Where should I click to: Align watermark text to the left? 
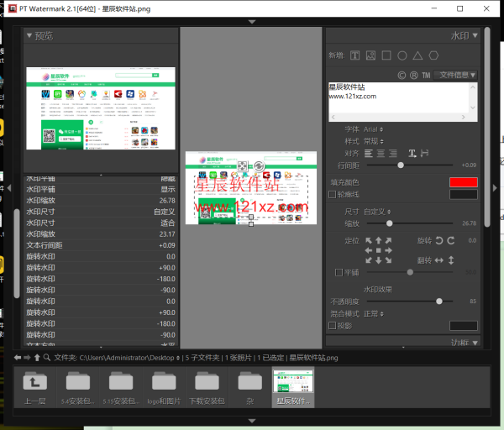tap(369, 154)
